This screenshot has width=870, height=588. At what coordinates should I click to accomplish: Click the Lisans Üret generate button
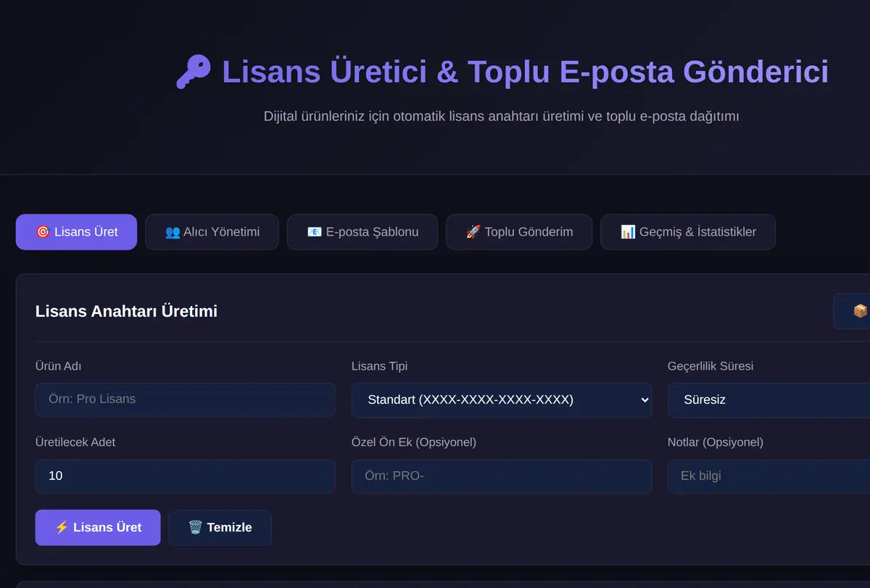pos(98,527)
